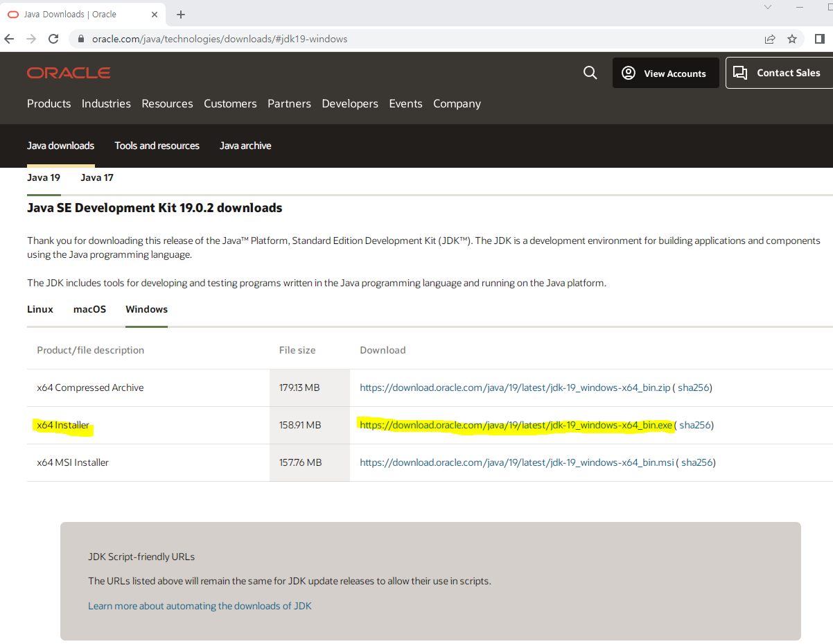Click the share page icon in address bar
This screenshot has width=833, height=644.
[770, 39]
